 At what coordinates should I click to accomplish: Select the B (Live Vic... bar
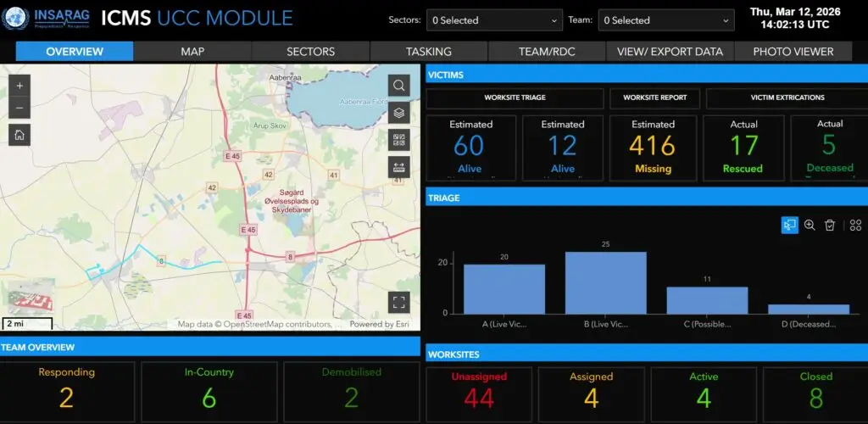pos(605,283)
